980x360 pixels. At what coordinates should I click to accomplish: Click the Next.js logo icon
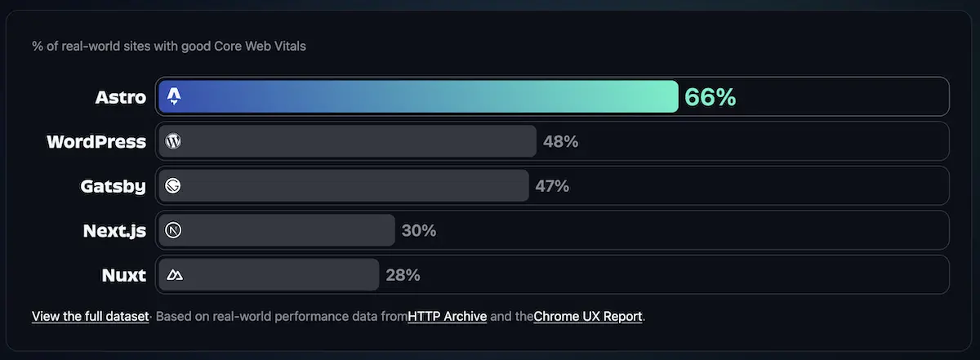click(173, 230)
